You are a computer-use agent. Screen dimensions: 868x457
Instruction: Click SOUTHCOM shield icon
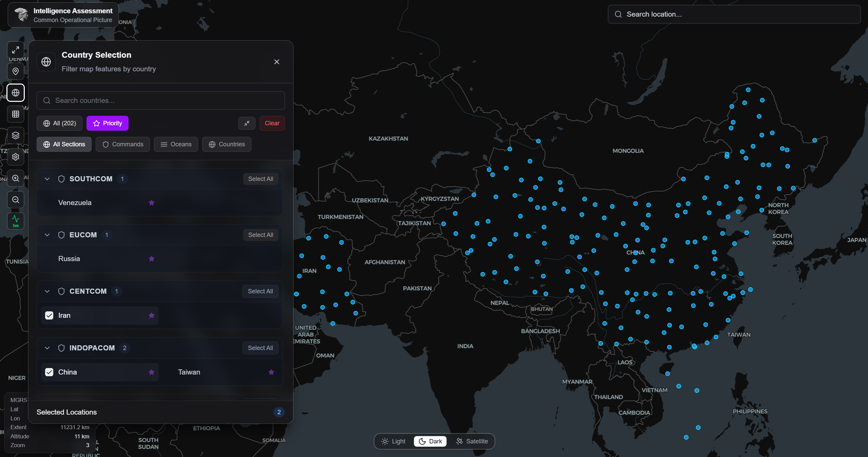[x=61, y=179]
